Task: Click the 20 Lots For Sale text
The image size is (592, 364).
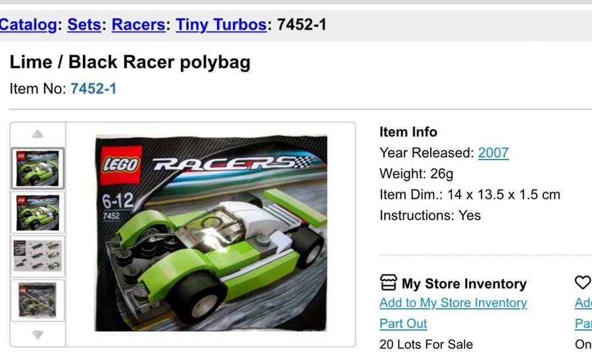Action: click(426, 344)
